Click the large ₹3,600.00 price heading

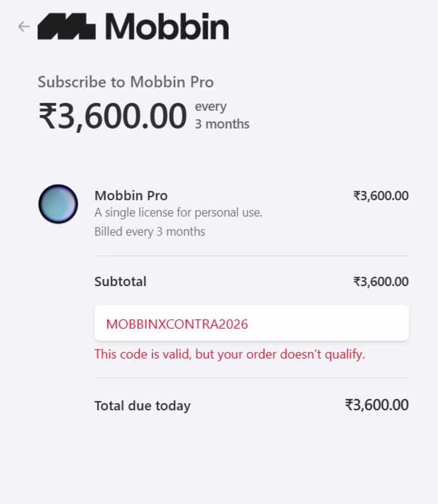[x=113, y=116]
